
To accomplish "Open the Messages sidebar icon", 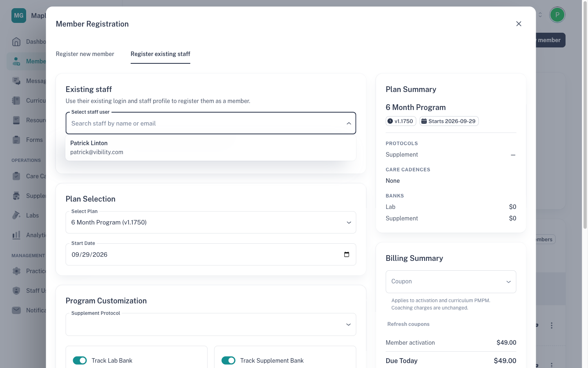I will coord(16,81).
